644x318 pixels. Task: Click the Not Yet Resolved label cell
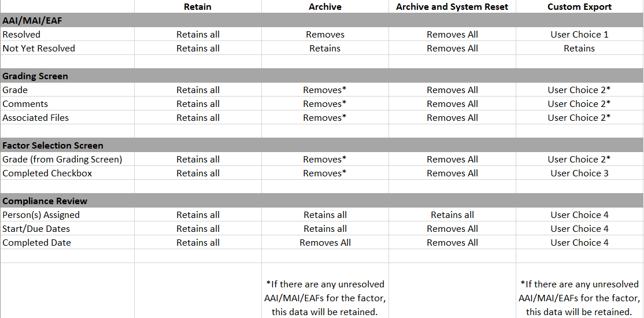[x=67, y=49]
